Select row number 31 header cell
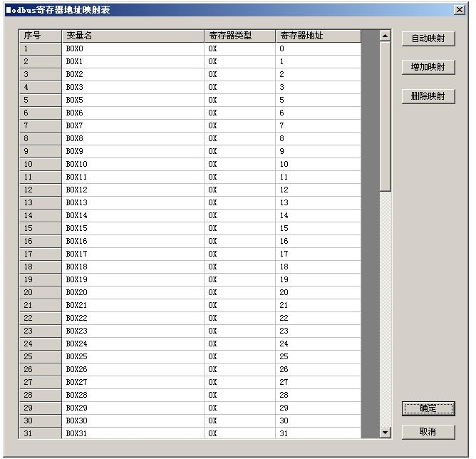This screenshot has height=459, width=476. pos(40,433)
